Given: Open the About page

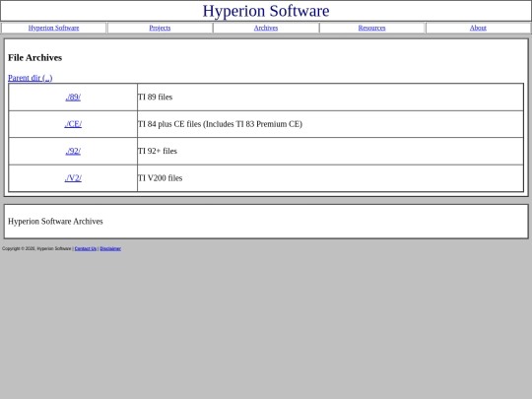Looking at the screenshot, I should click(x=478, y=28).
